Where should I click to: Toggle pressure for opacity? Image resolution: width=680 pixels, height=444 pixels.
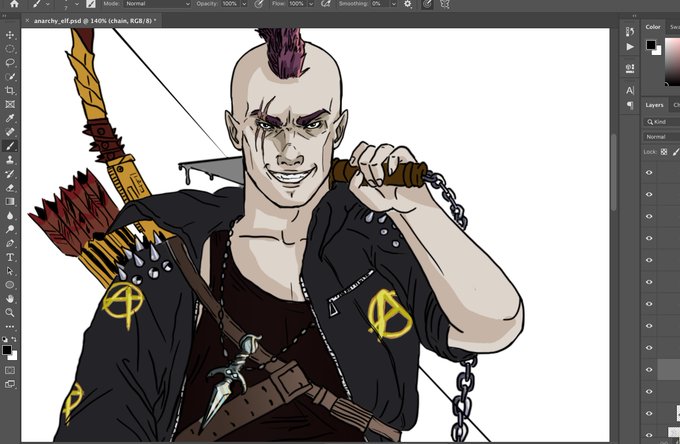coord(258,4)
